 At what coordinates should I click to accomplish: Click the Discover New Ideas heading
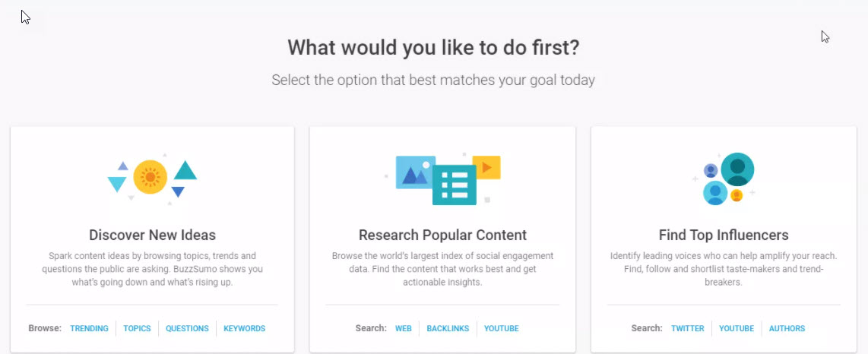[x=152, y=235]
